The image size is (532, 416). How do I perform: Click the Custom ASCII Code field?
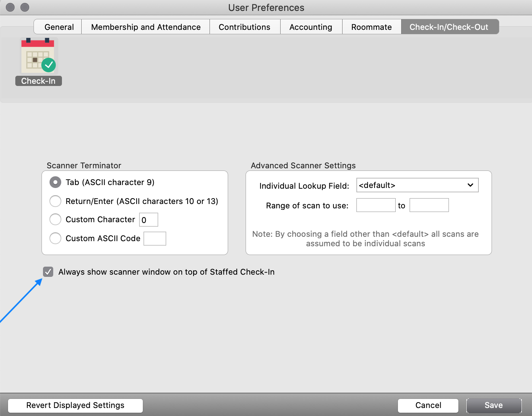pos(154,238)
